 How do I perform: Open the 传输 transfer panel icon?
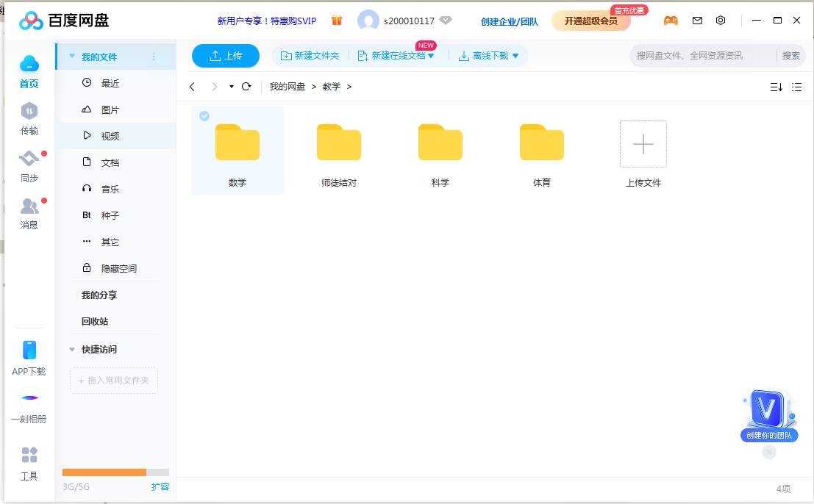29,112
